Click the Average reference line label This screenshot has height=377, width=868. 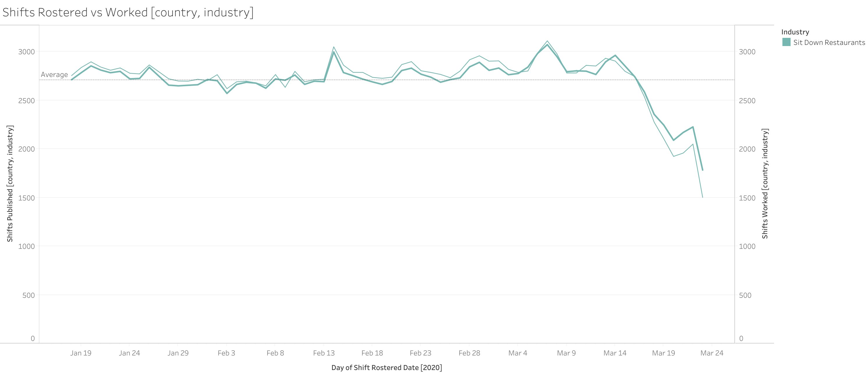point(54,75)
